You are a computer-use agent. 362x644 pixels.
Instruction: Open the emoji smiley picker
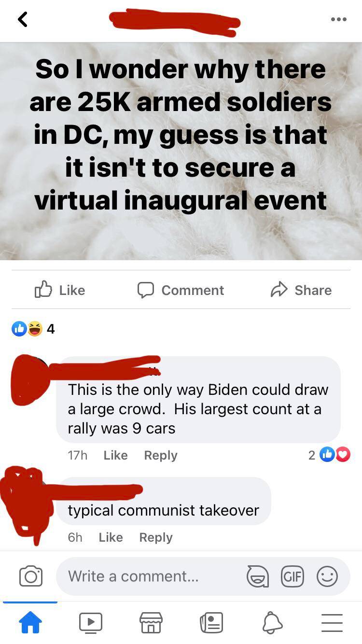[x=327, y=576]
